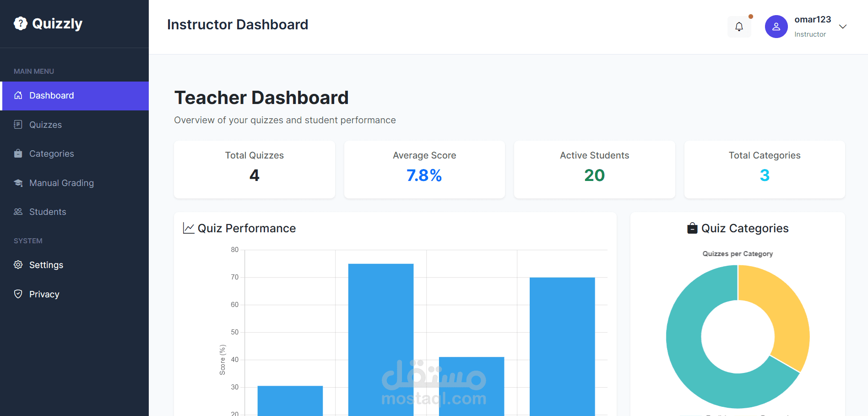Click the Total Quizzes stat card

pyautogui.click(x=255, y=170)
